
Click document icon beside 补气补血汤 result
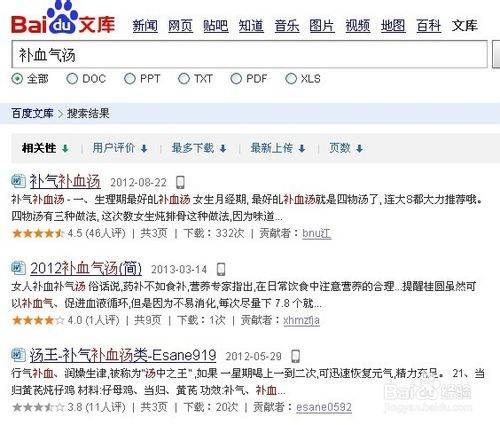[18, 181]
